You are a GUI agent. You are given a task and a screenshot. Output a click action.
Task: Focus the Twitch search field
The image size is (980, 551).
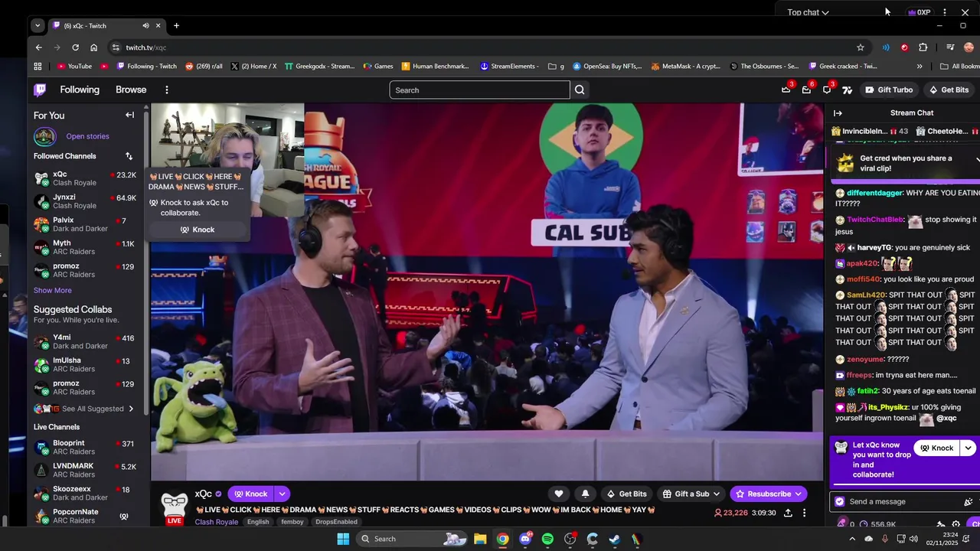[480, 90]
